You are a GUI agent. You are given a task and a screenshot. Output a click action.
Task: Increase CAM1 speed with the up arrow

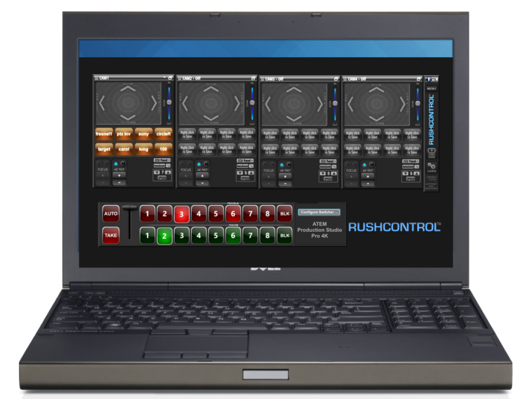pos(169,172)
